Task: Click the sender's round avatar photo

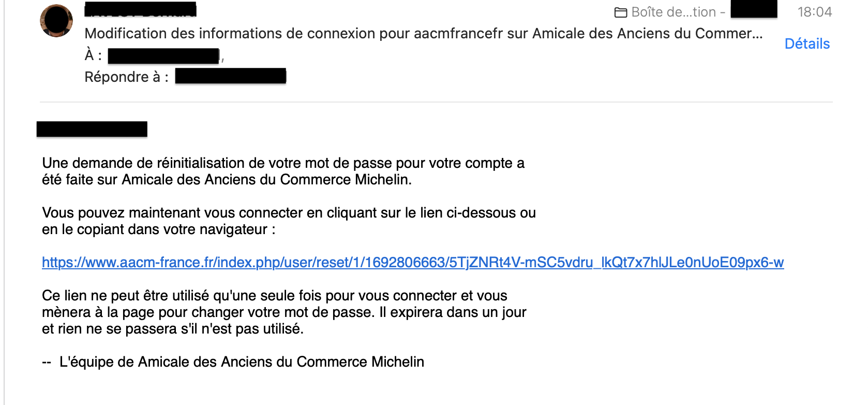Action: 56,21
